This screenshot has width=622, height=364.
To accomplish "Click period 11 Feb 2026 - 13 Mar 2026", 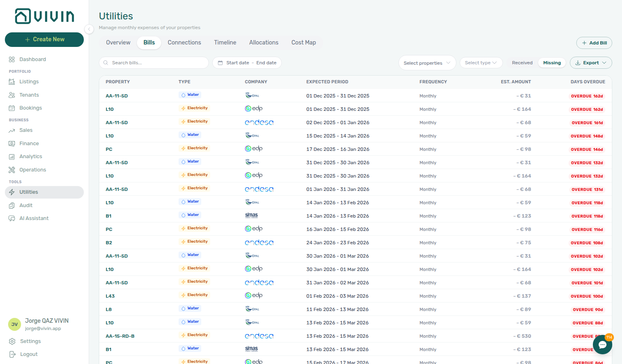I will click(337, 309).
